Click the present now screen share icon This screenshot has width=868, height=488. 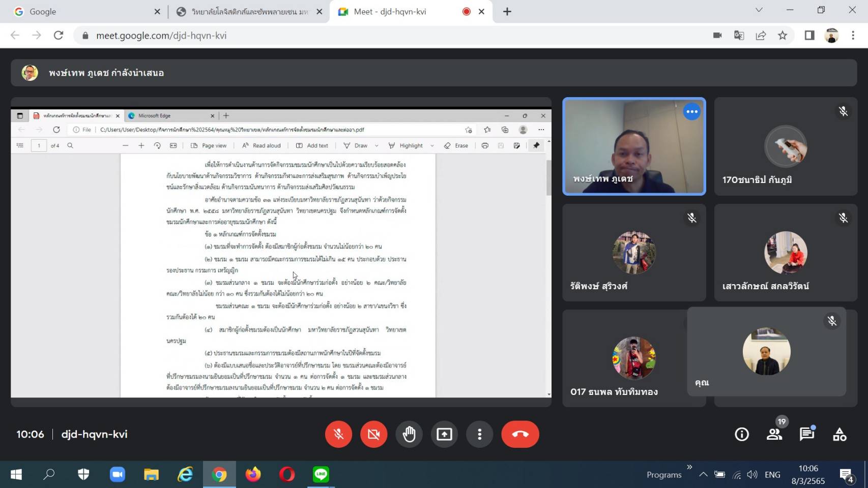[444, 434]
